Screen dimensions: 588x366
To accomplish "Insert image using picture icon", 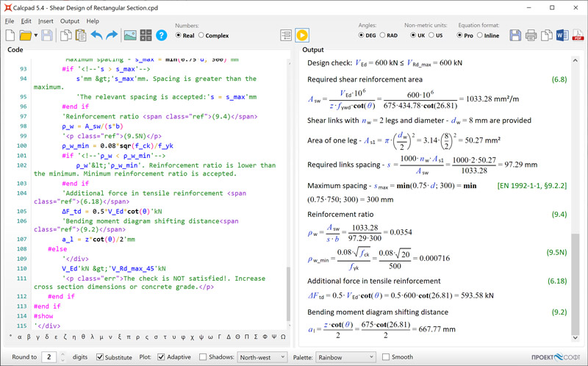I will (130, 35).
